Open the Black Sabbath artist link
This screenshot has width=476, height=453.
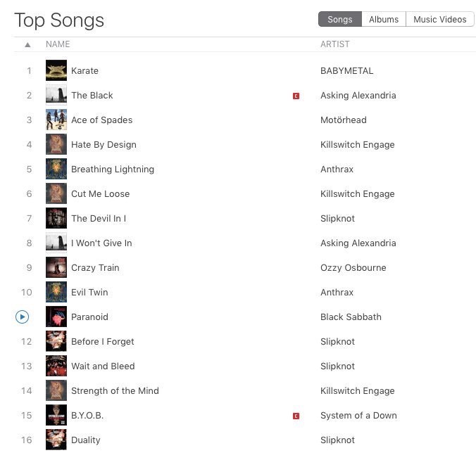pos(351,317)
